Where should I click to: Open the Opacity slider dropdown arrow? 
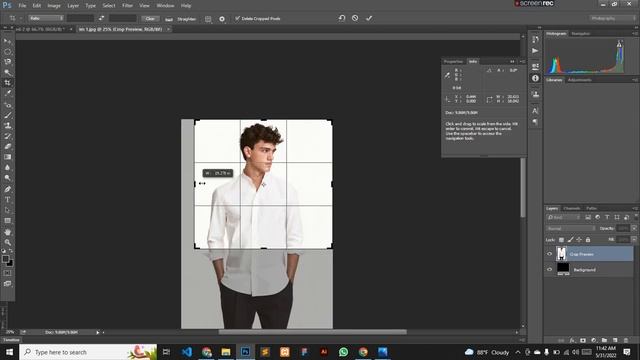click(x=634, y=229)
